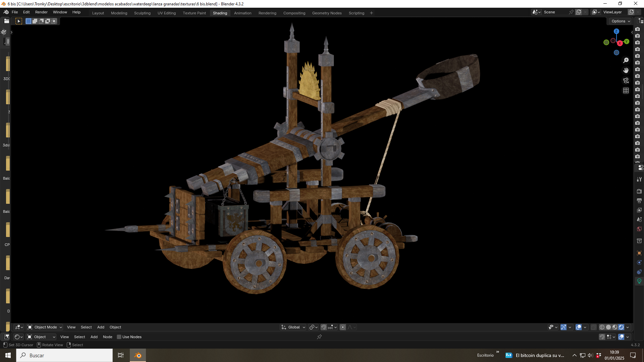Viewport: 644px width, 362px height.
Task: Set selection mode to extend selection
Action: click(x=35, y=21)
